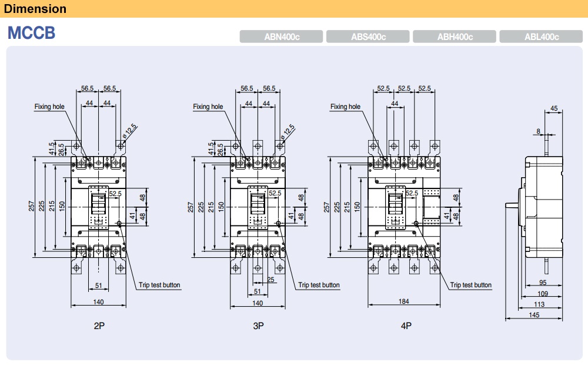The height and width of the screenshot is (365, 588).
Task: Click the 52.5 value beside 2P breaker handle
Action: [x=115, y=194]
